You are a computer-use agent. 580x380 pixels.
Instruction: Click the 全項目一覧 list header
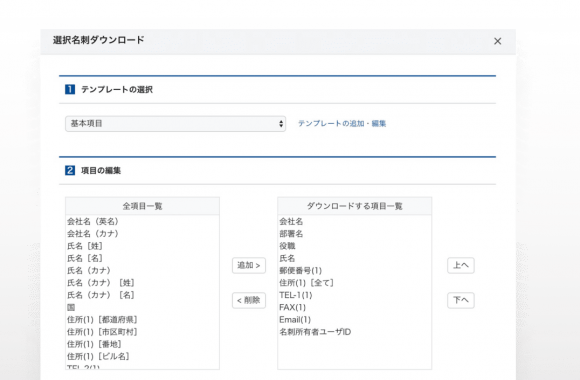pos(142,206)
